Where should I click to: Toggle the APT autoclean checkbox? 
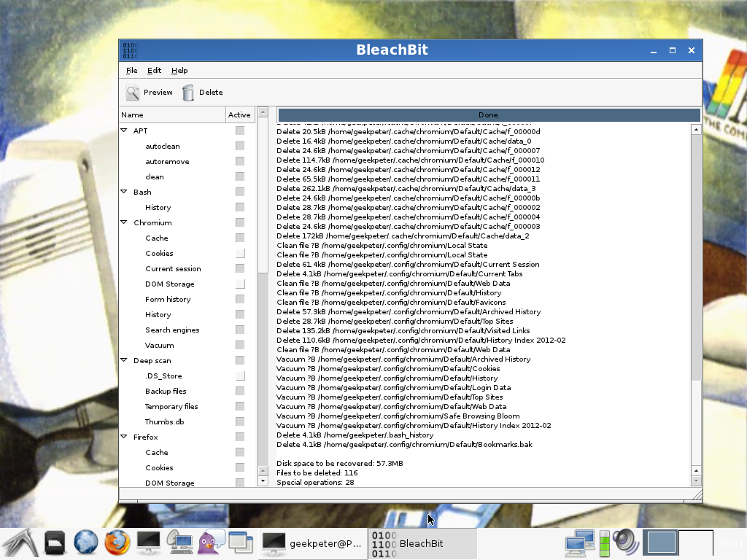239,147
